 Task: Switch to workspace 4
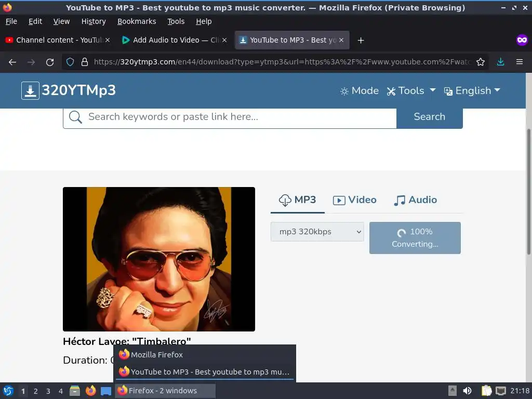pyautogui.click(x=61, y=391)
